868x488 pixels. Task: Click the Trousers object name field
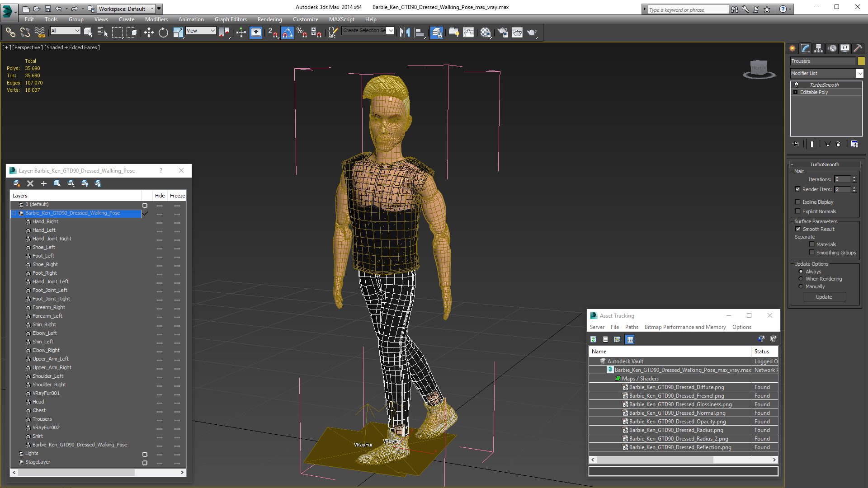[x=823, y=61]
